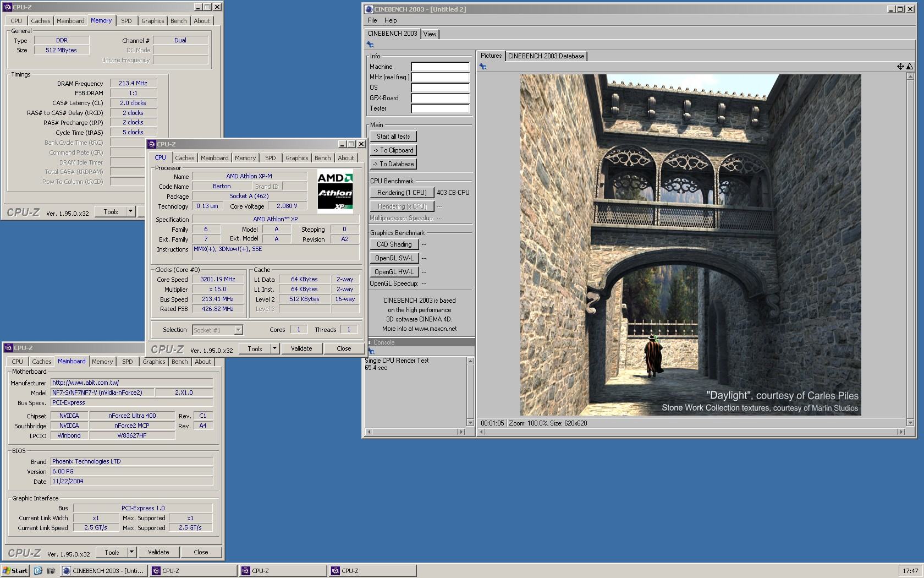924x578 pixels.
Task: Open the CINEBENCH 2003 Database tab
Action: click(x=546, y=56)
